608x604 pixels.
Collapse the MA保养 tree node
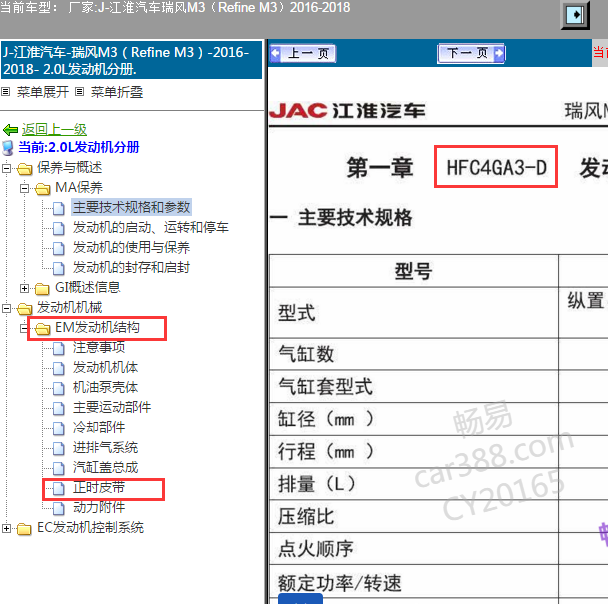coord(24,188)
